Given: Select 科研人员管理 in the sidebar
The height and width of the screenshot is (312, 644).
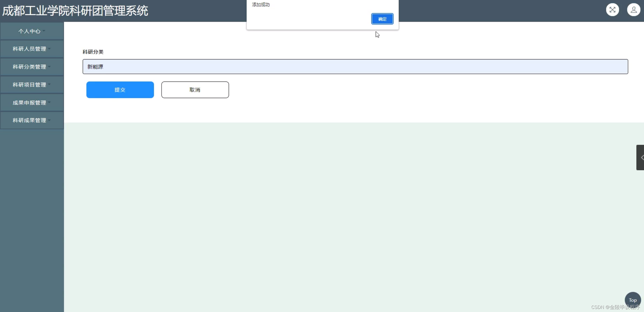Looking at the screenshot, I should (x=29, y=49).
